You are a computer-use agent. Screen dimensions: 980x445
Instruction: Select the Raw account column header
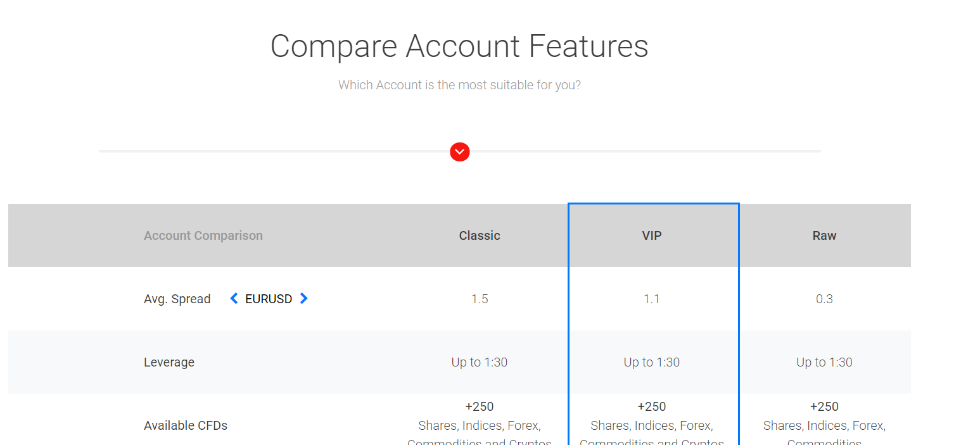pos(824,235)
